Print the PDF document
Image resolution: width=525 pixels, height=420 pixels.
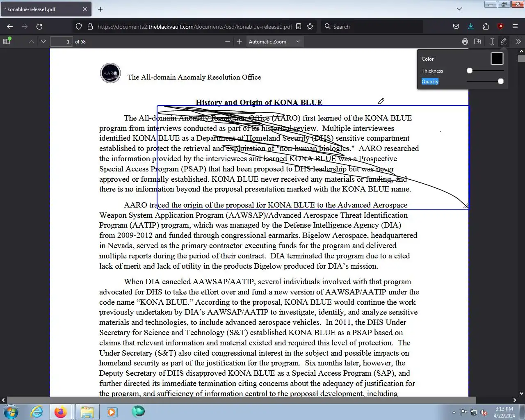click(x=465, y=41)
